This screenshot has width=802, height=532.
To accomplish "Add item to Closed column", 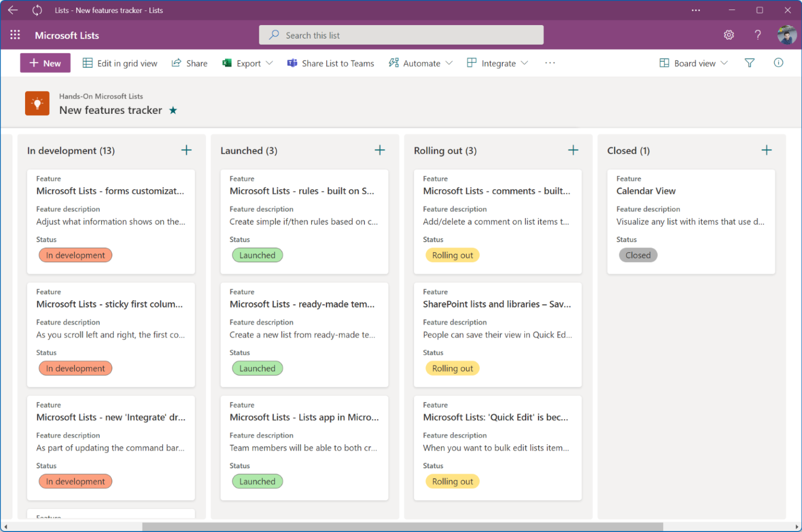I will (766, 150).
